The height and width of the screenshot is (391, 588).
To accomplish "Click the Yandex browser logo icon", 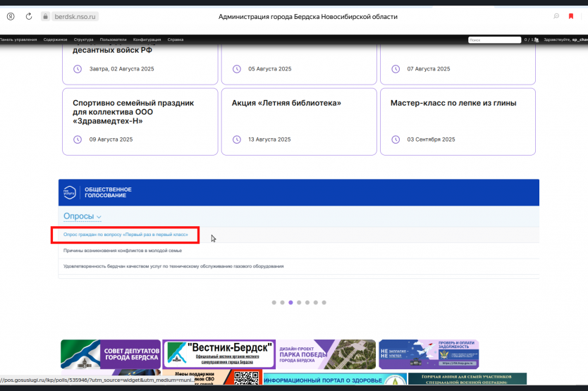I will 11,16.
